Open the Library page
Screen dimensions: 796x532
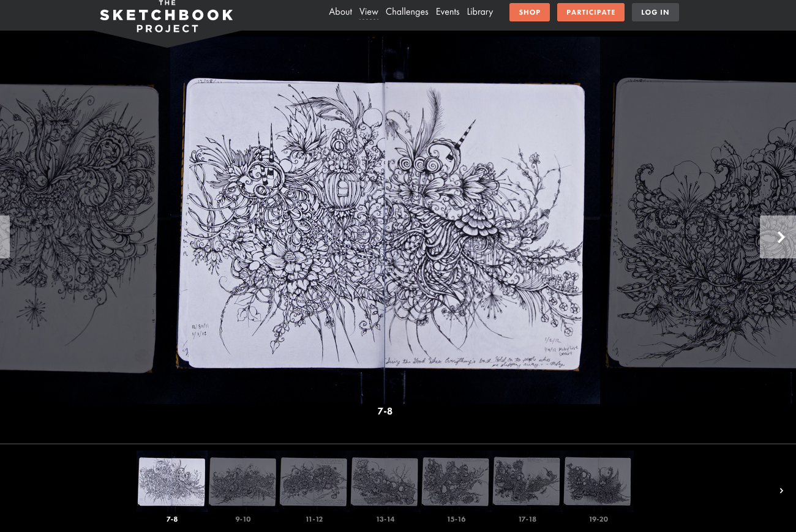480,12
